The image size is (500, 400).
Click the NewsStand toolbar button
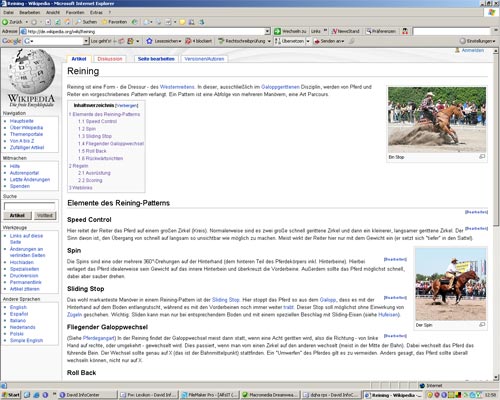[x=346, y=31]
